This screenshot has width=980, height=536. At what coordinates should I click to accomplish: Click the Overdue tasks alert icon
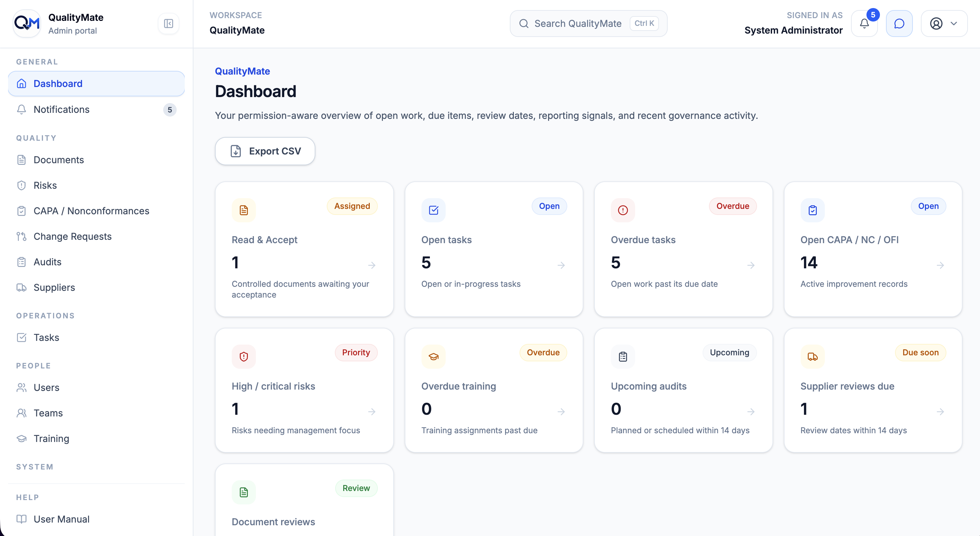click(x=623, y=210)
